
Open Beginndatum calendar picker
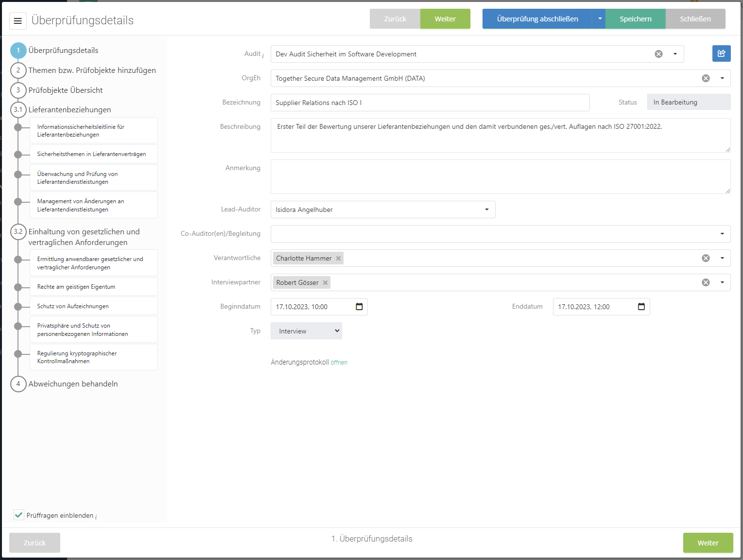pos(359,307)
